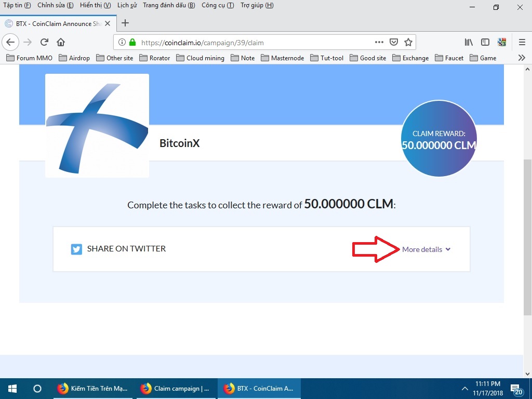Open the taskbar clock and date
The width and height of the screenshot is (532, 399).
[x=488, y=389]
